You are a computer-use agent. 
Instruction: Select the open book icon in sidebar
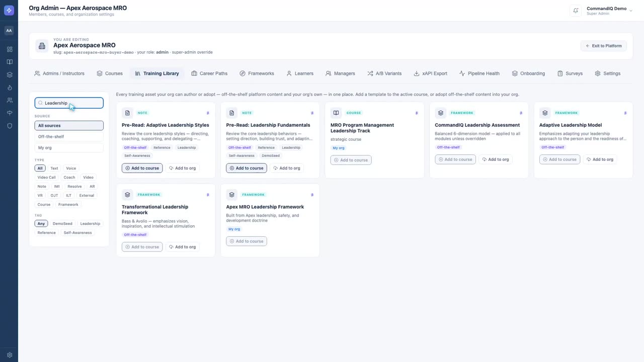9,62
